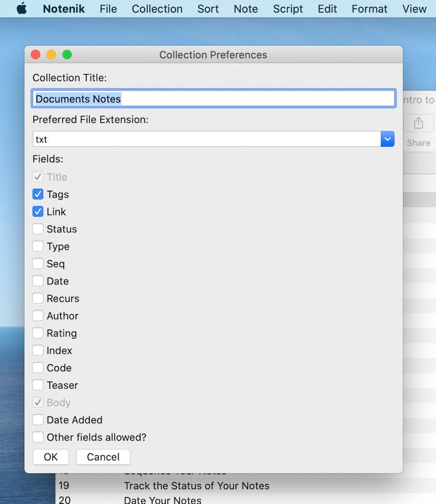
Task: Enable the Code field checkbox
Action: point(38,368)
